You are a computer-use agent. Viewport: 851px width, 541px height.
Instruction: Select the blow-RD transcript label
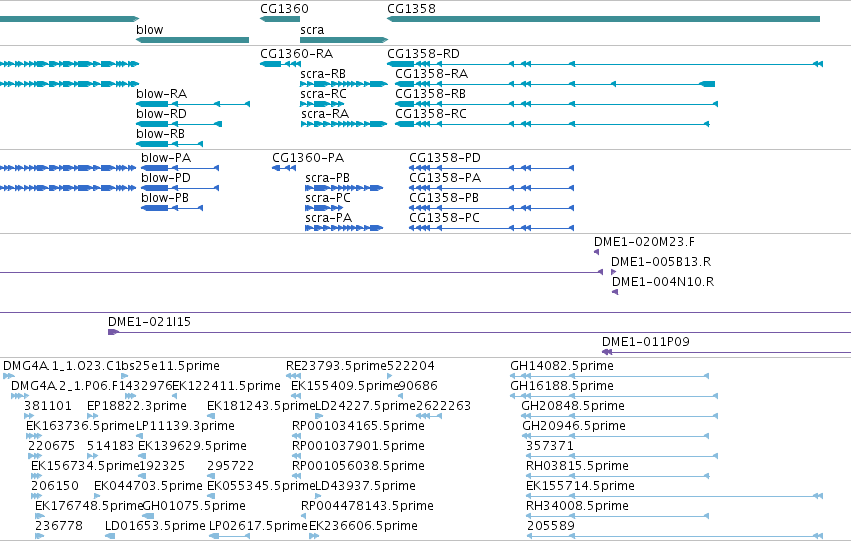point(162,114)
